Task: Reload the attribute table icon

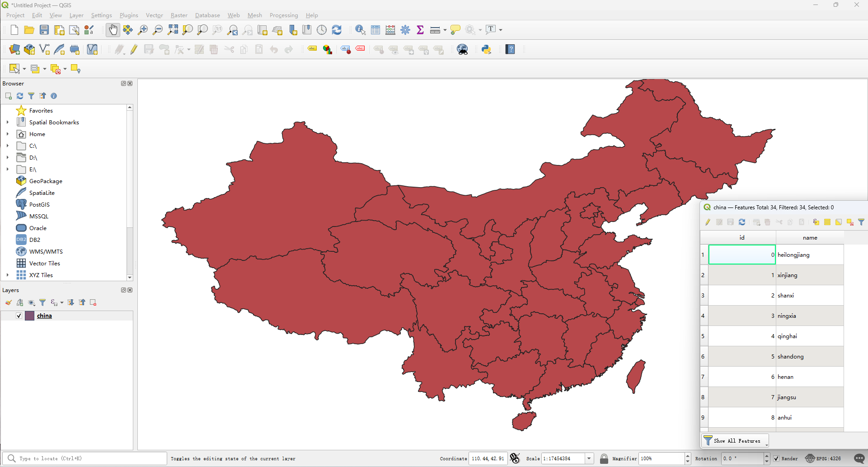Action: point(742,222)
